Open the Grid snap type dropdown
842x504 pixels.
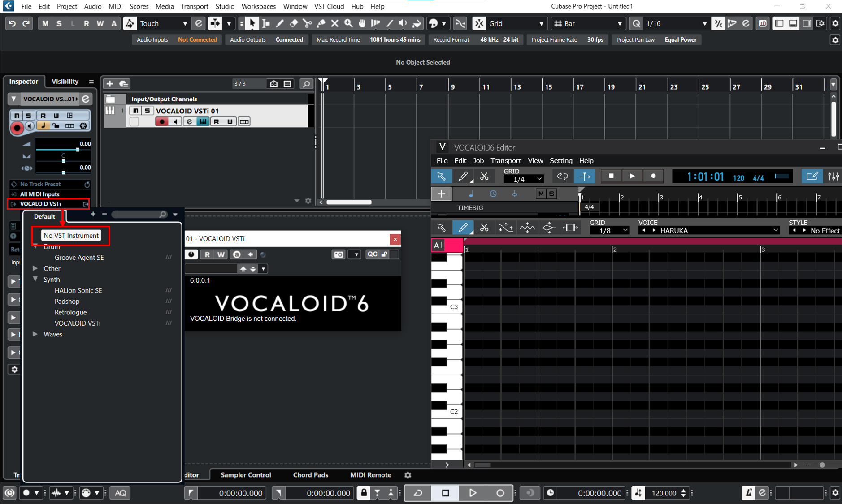(516, 23)
